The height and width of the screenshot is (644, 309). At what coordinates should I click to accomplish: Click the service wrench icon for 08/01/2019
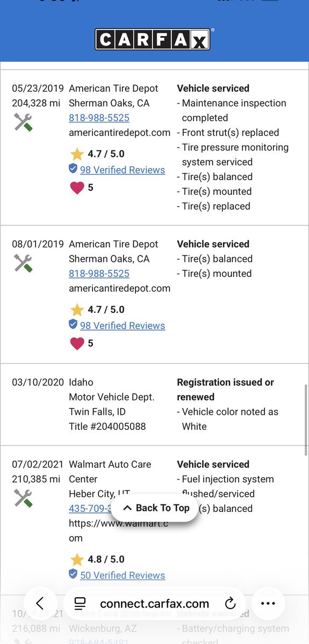point(23,263)
